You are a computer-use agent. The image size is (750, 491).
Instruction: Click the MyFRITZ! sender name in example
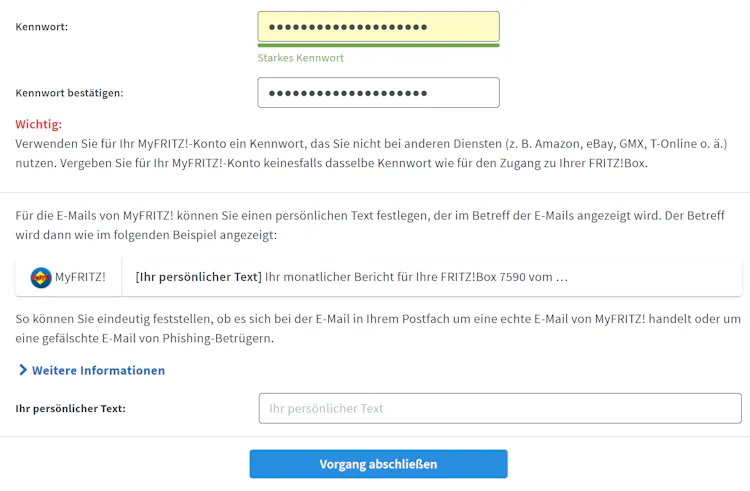point(80,277)
